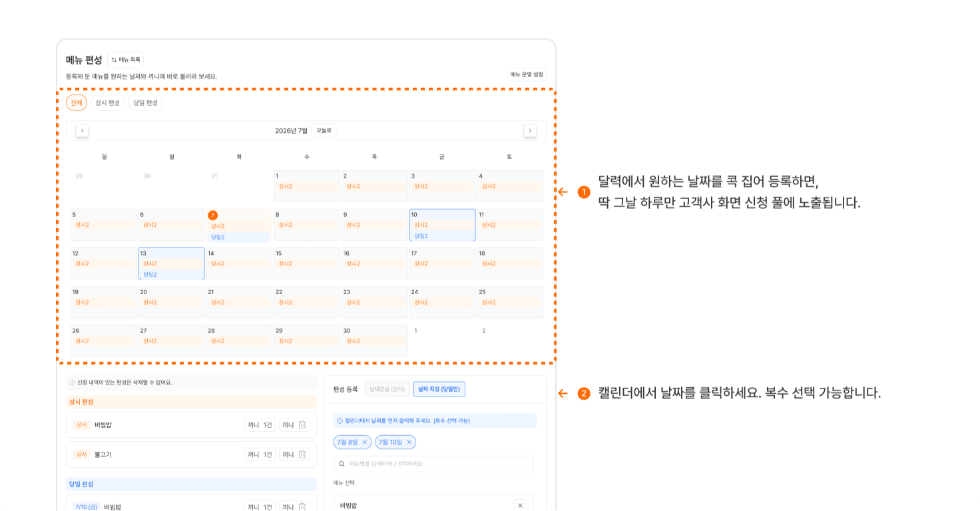Select July 25 in the calendar
Image resolution: width=980 pixels, height=511 pixels.
510,302
